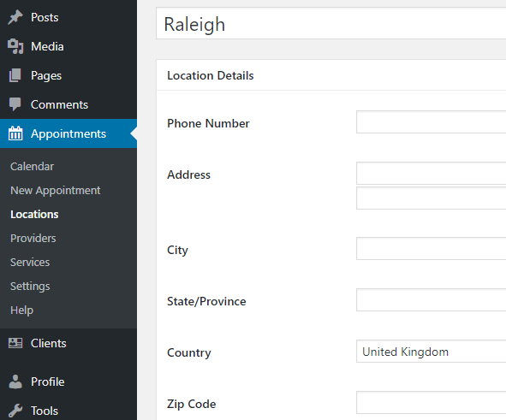Click the Media icon in sidebar
The height and width of the screenshot is (420, 506).
click(x=15, y=46)
